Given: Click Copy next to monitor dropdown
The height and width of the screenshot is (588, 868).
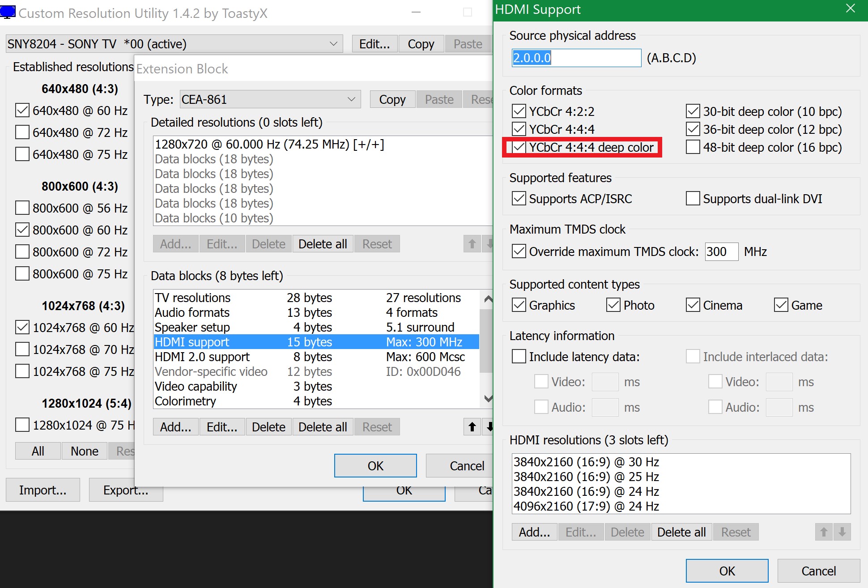Looking at the screenshot, I should coord(421,44).
